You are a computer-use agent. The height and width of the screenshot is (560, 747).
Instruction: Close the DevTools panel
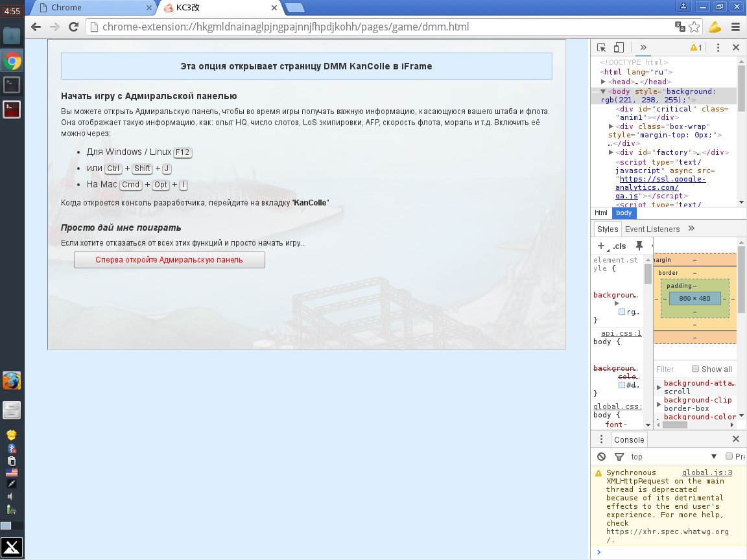coord(735,47)
